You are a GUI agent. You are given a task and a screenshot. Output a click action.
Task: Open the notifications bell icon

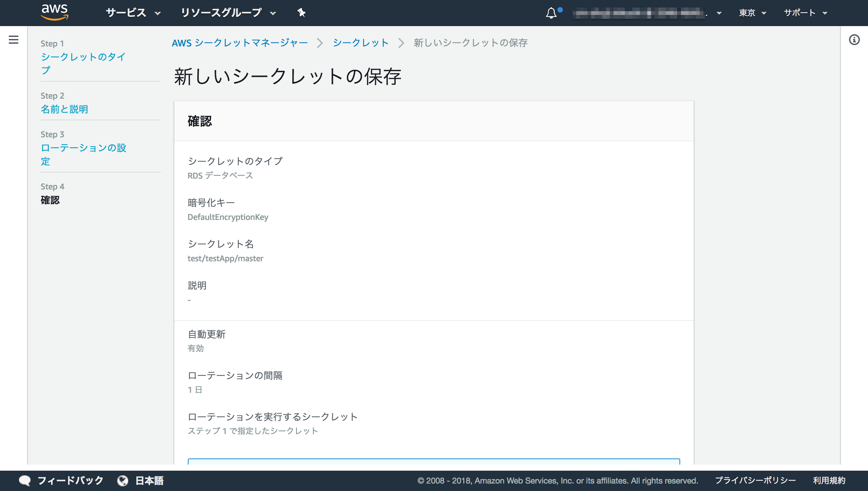click(551, 13)
